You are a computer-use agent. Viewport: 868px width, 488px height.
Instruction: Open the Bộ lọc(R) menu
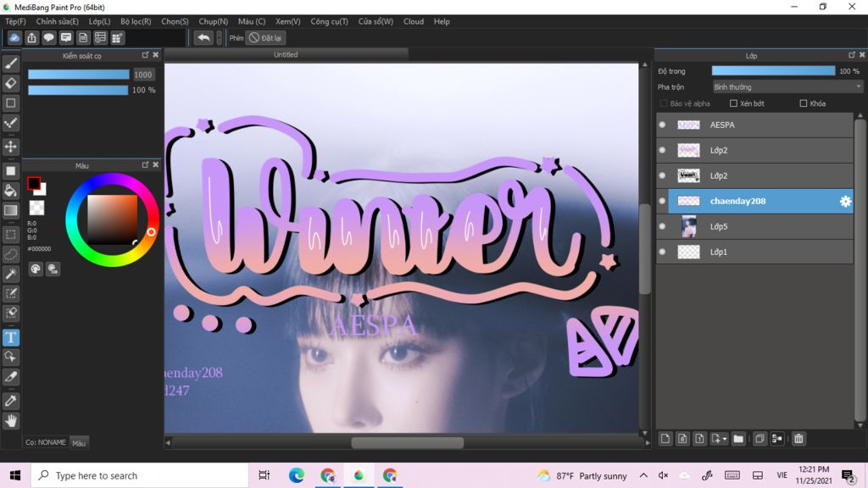[136, 21]
